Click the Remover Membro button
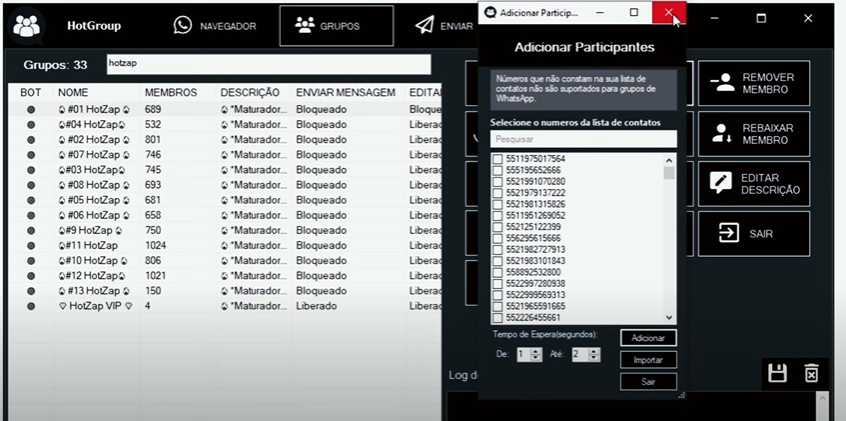This screenshot has width=846, height=421. 754,83
